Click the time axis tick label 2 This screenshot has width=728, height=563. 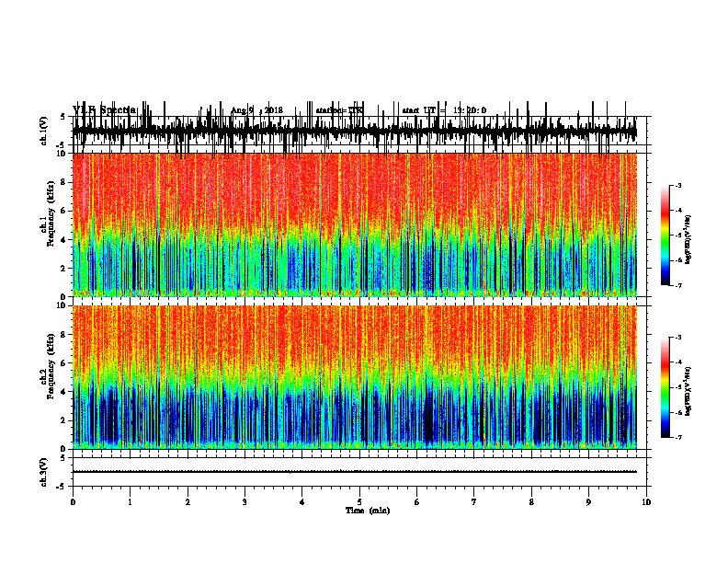(x=188, y=502)
